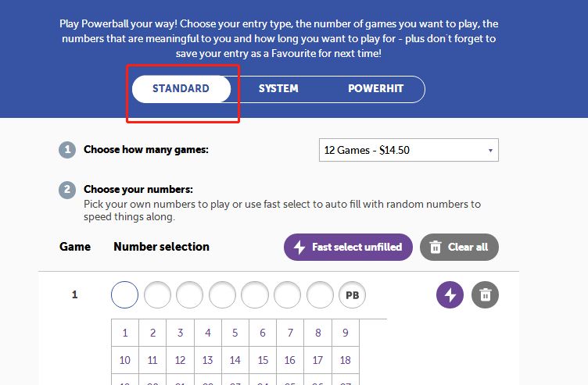Image resolution: width=588 pixels, height=385 pixels.
Task: Select the PB Powerball slot
Action: click(x=352, y=295)
